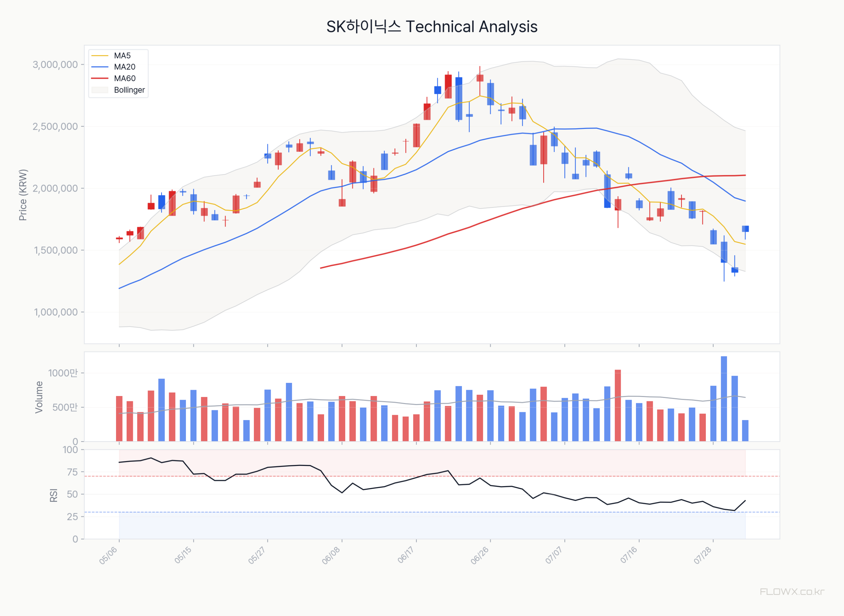Click the 2,000,000 price axis label
The height and width of the screenshot is (616, 844).
click(x=55, y=189)
